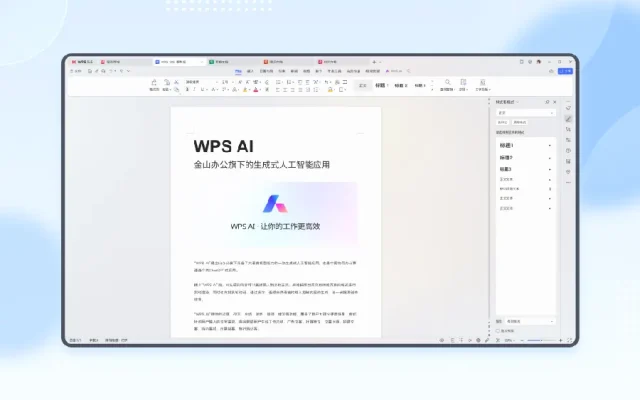Switch to the 插入 Insert ribbon tab
Viewport: 640px width, 400px height.
(x=250, y=71)
